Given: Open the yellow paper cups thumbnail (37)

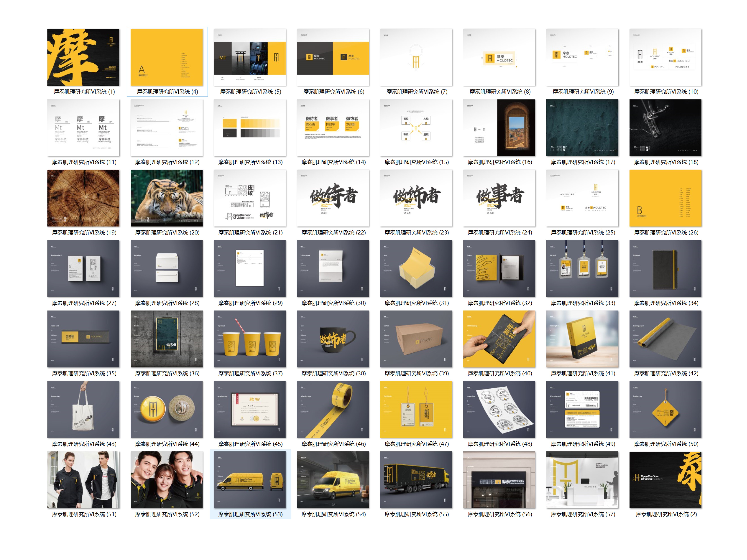Looking at the screenshot, I should tap(250, 339).
